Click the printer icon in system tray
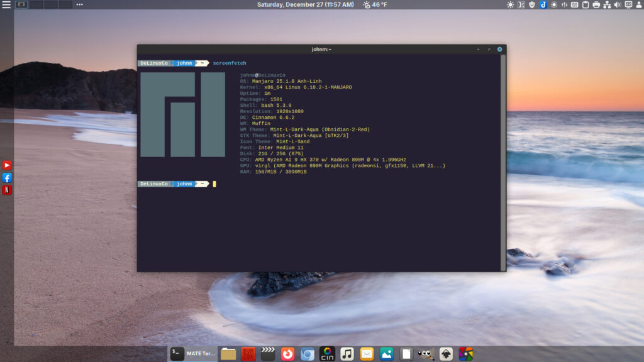This screenshot has height=362, width=644. click(596, 5)
